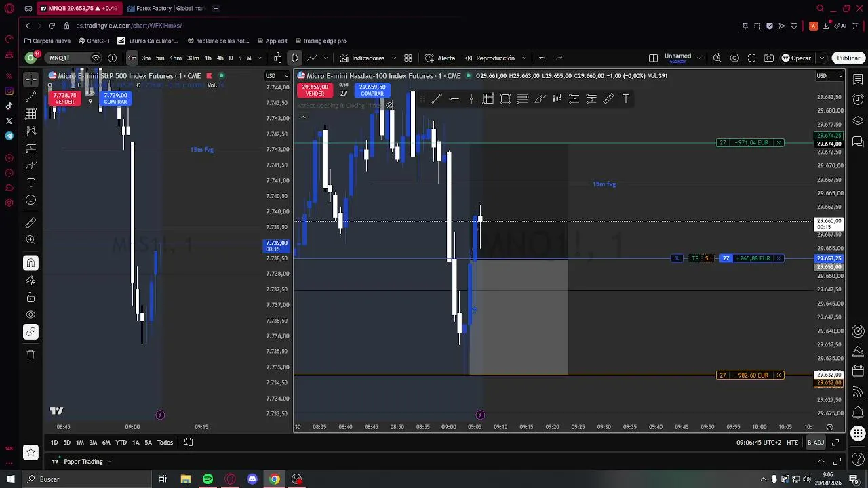Click the compare or add symbol plus icon
868x488 pixels.
click(x=113, y=58)
